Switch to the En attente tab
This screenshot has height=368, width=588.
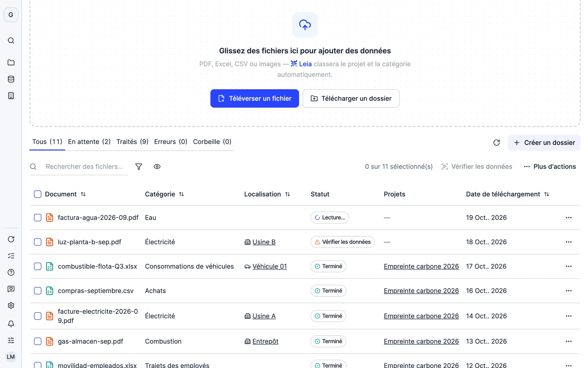(x=89, y=142)
